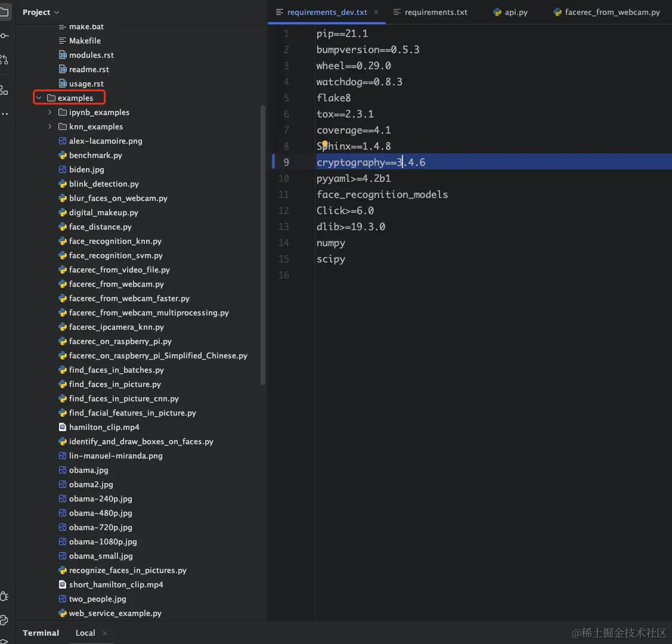Open the Project view dropdown
672x644 pixels.
pos(41,12)
